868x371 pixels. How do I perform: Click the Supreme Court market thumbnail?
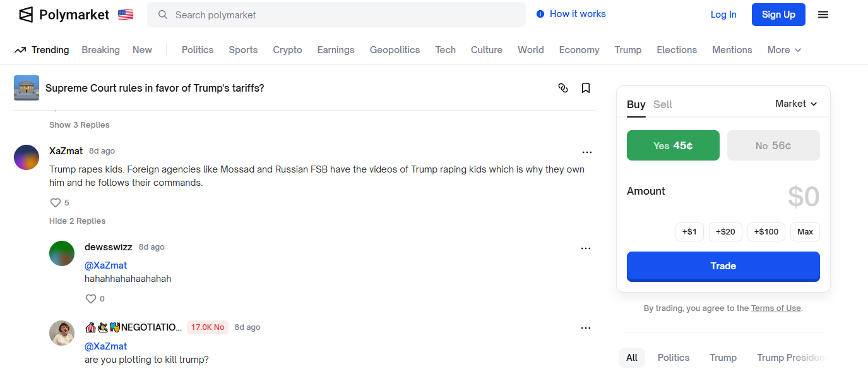[x=27, y=88]
